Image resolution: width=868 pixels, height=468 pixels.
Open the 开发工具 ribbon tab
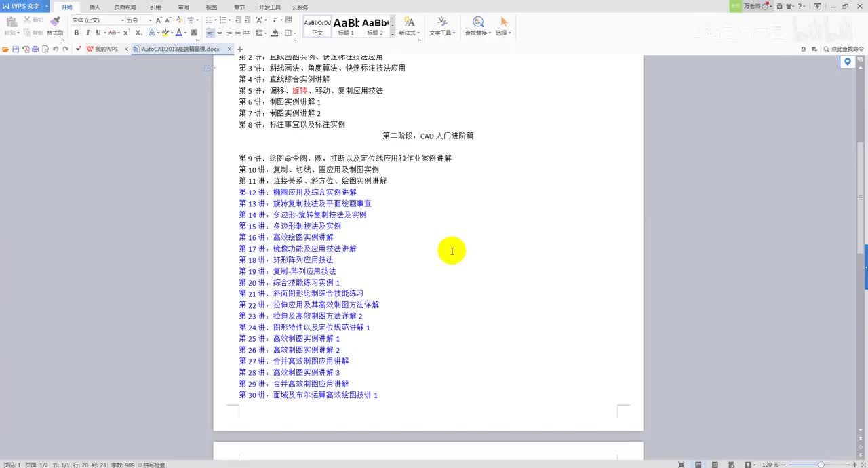pyautogui.click(x=270, y=7)
